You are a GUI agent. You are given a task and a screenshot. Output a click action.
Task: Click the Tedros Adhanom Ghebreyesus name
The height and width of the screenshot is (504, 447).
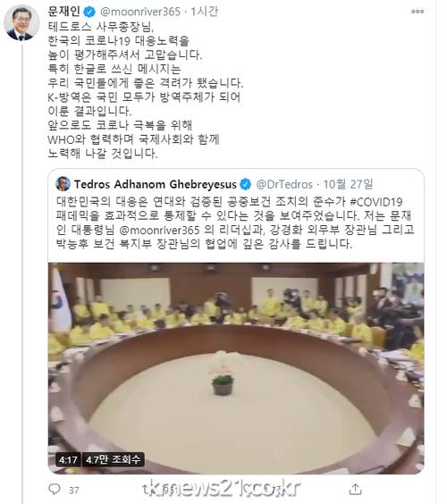(x=156, y=184)
